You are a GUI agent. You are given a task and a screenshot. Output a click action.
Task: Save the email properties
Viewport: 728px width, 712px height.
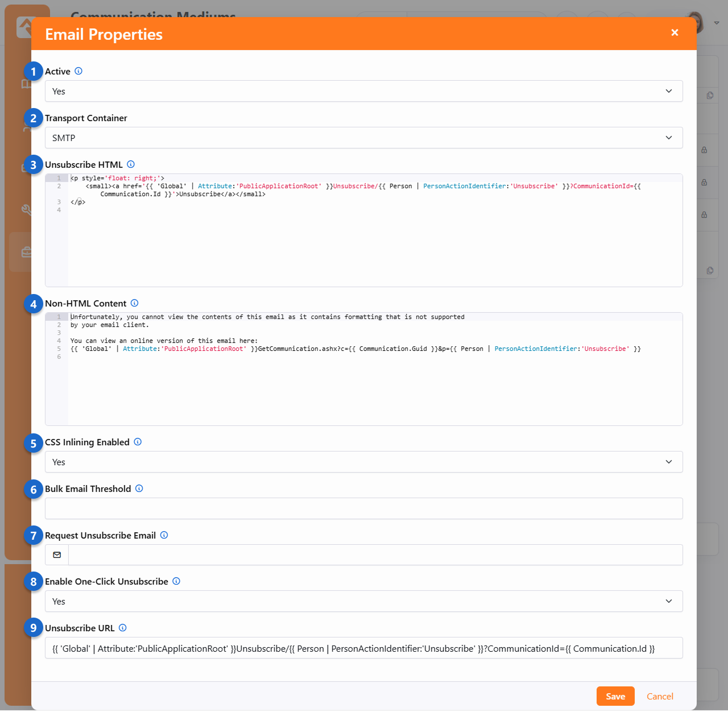point(615,696)
